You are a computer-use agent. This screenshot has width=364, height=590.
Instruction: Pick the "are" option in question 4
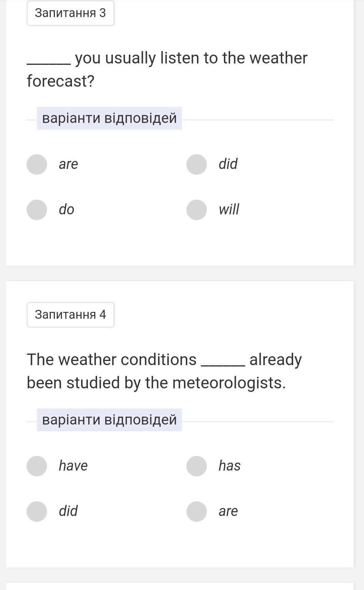[197, 512]
